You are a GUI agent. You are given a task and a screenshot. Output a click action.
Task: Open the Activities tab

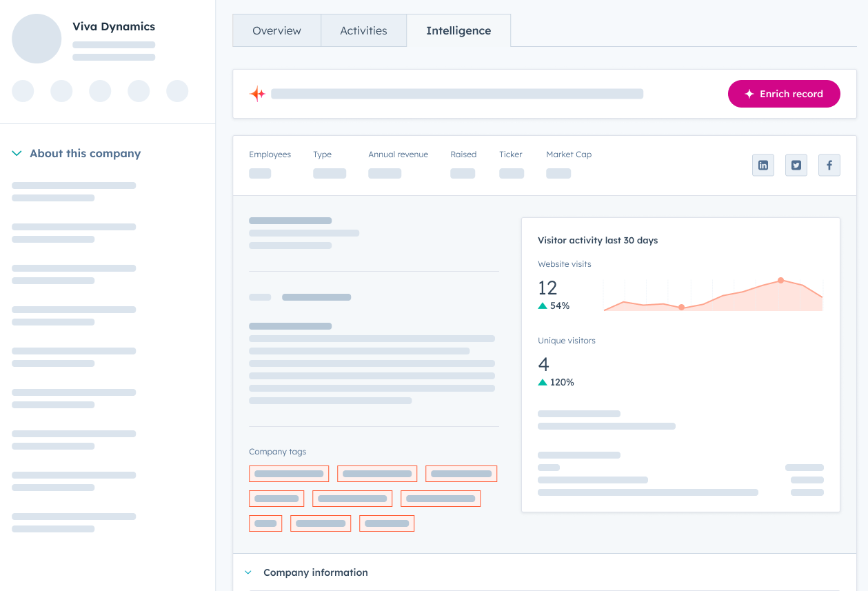tap(363, 31)
